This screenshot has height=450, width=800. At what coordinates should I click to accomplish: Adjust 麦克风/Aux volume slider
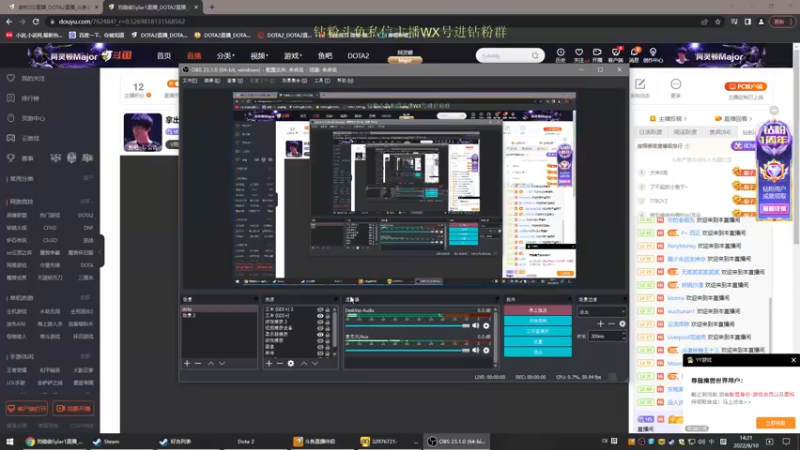pos(407,350)
